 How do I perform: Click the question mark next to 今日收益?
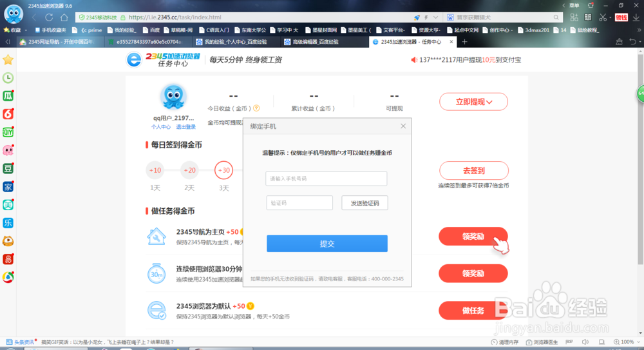(x=256, y=108)
